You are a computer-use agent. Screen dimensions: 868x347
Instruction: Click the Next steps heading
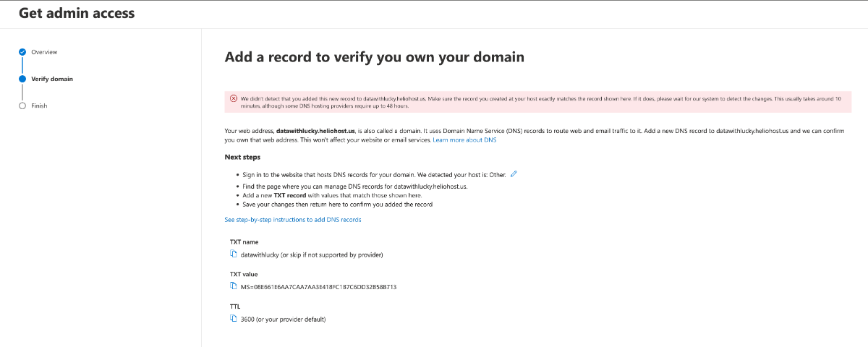(243, 157)
